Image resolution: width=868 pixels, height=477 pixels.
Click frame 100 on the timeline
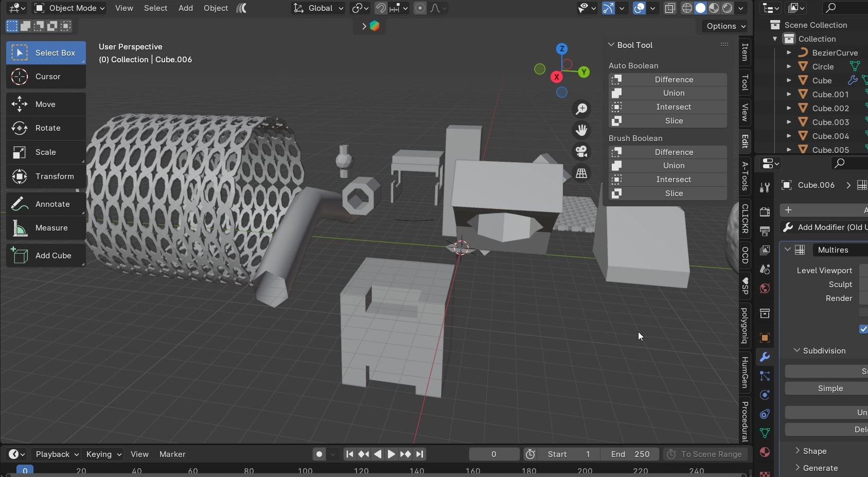[x=305, y=470]
